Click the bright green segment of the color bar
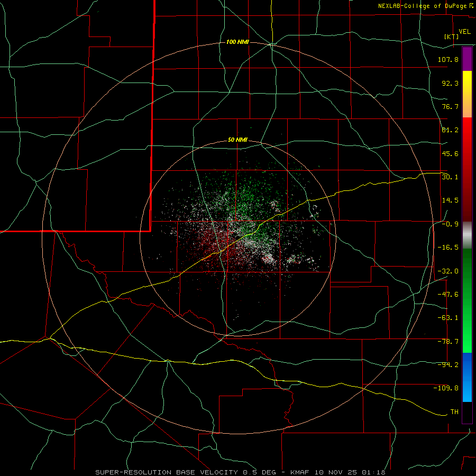Viewport: 476px width, 476px height. [467, 300]
